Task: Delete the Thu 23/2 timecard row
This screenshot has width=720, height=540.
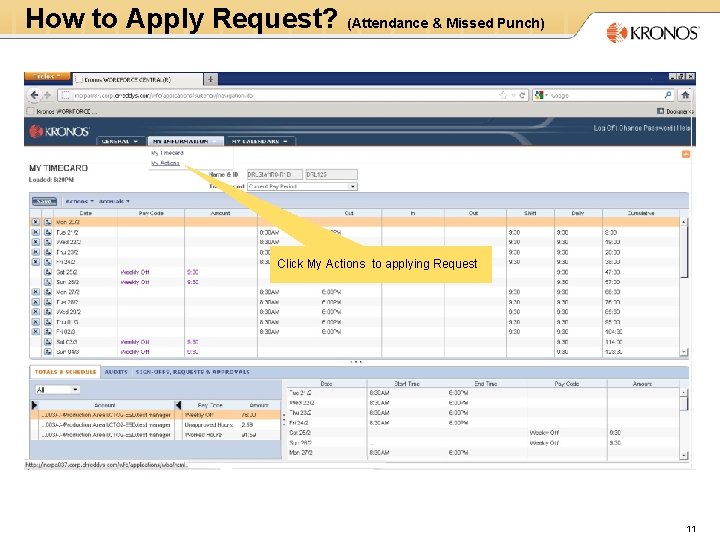Action: pos(35,252)
